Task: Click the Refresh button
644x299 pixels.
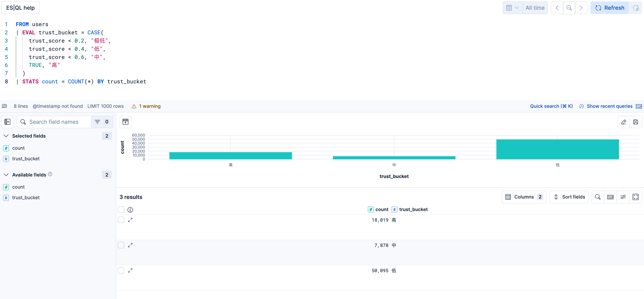Action: coord(609,8)
